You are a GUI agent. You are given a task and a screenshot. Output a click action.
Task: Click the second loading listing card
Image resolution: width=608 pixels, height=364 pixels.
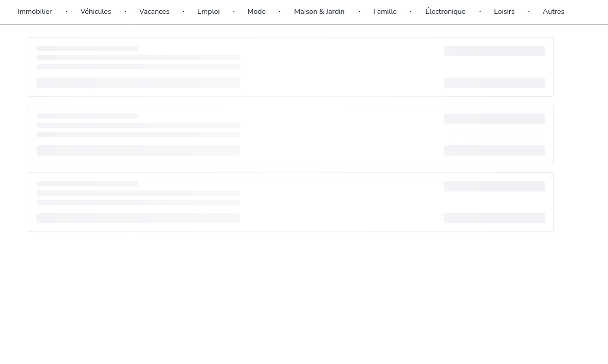pos(339,135)
